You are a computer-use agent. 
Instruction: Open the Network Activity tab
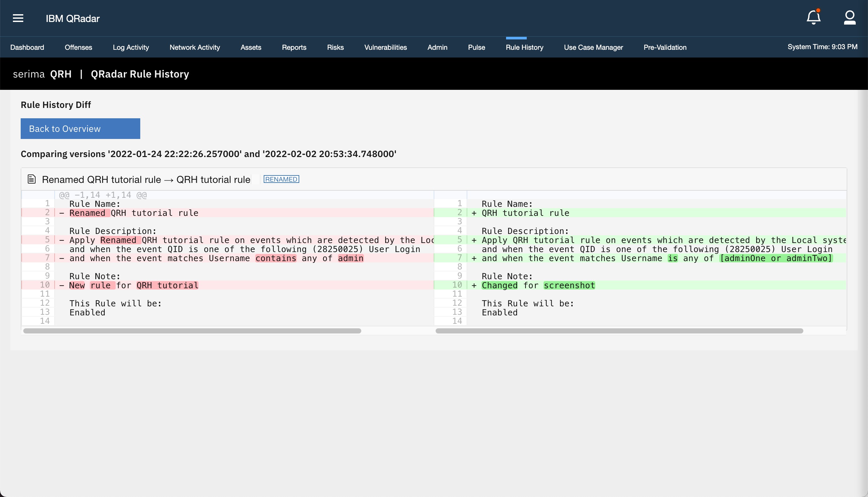[x=195, y=47]
